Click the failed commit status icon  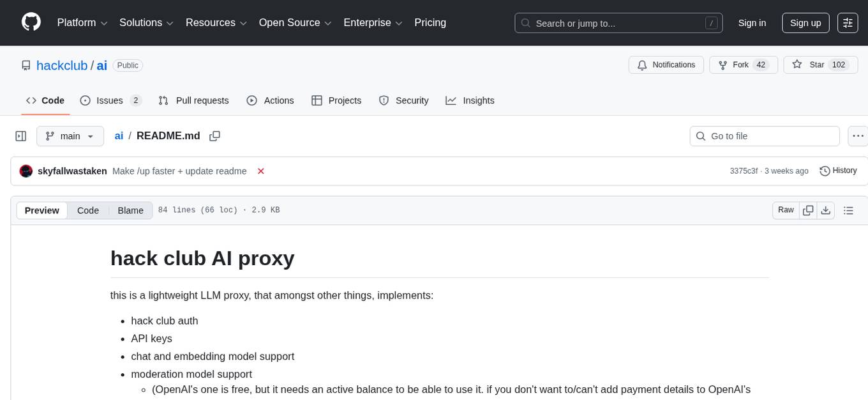(x=260, y=171)
